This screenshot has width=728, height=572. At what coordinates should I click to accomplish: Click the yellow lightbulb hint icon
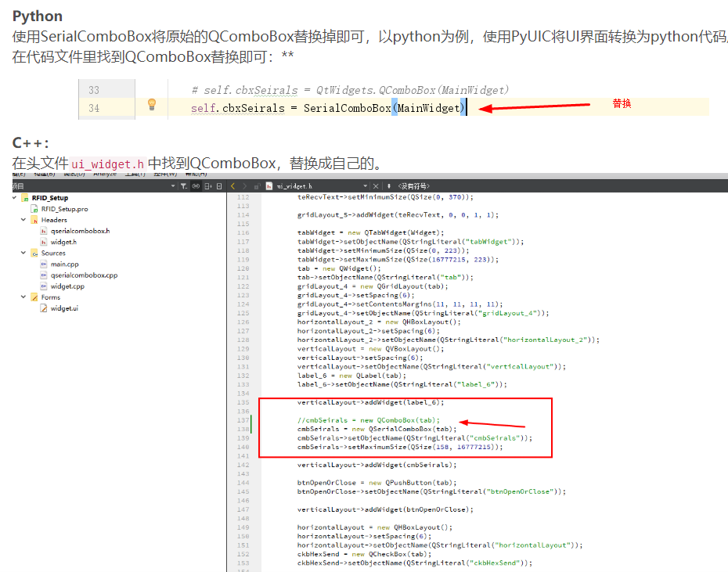pos(152,105)
